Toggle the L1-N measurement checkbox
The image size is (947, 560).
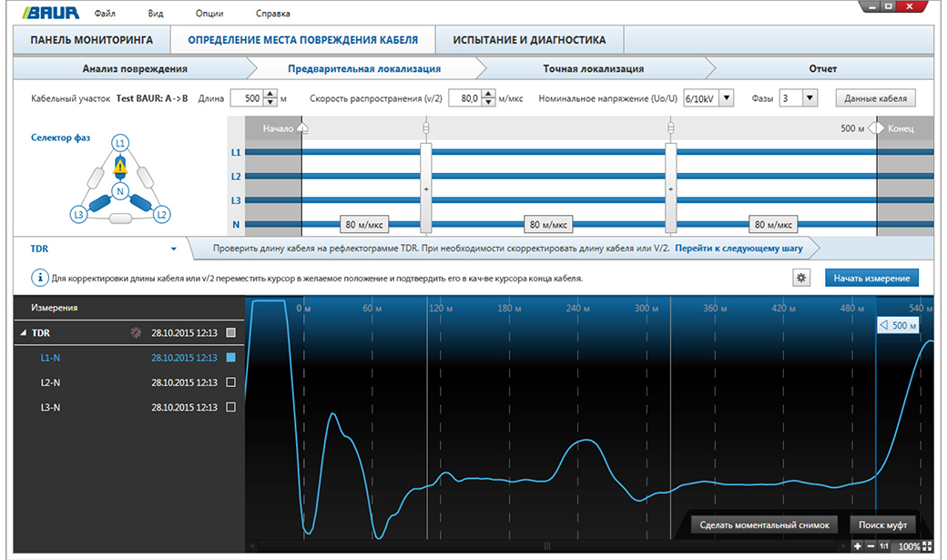coord(230,358)
